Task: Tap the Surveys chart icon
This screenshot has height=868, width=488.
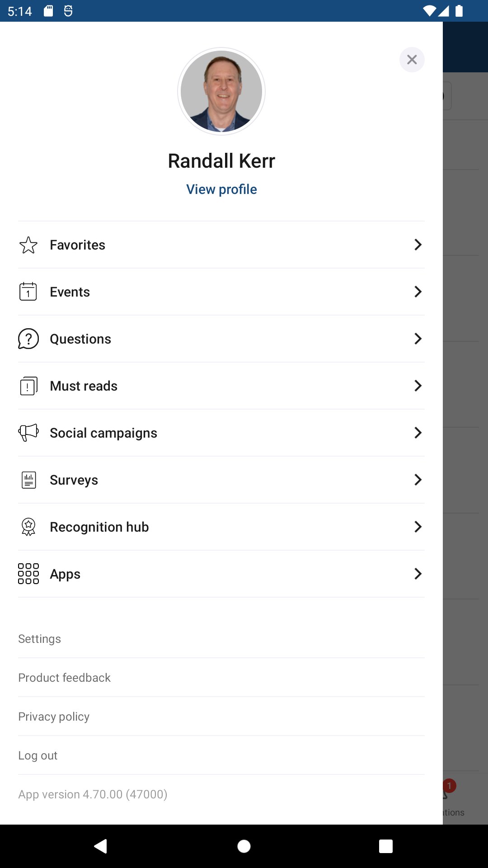Action: (x=28, y=480)
